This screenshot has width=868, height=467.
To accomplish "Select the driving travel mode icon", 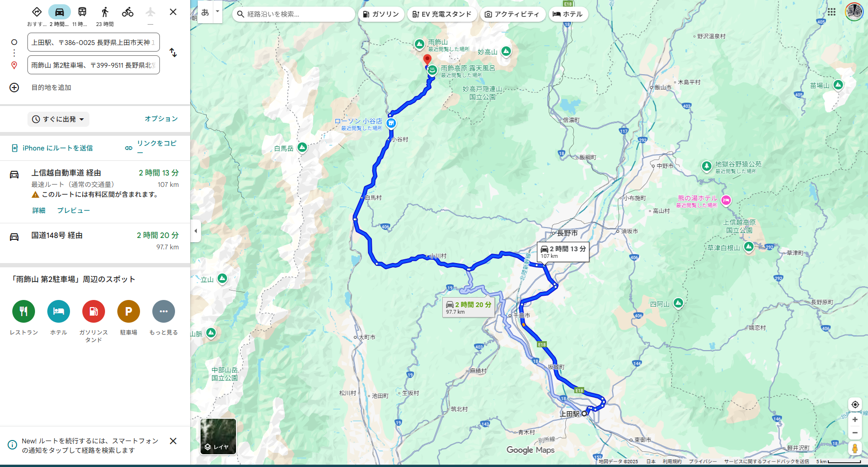I will 60,12.
